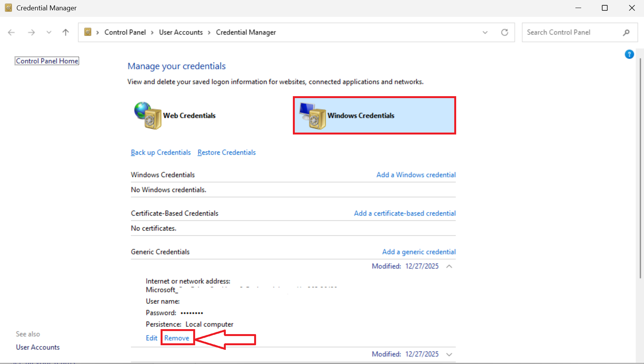This screenshot has width=644, height=364.
Task: Expand the second generic credential entry
Action: coord(449,354)
